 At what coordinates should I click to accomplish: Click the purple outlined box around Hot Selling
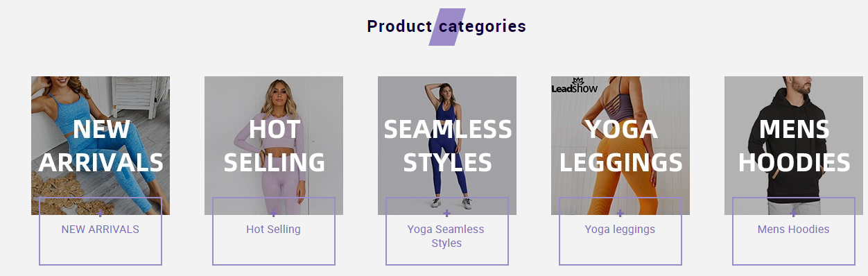(274, 231)
